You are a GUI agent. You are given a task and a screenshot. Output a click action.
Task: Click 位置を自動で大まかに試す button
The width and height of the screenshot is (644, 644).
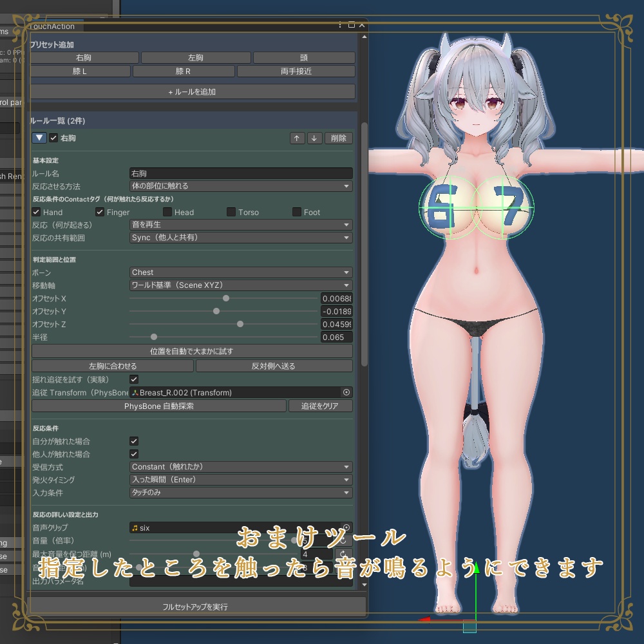pyautogui.click(x=192, y=351)
